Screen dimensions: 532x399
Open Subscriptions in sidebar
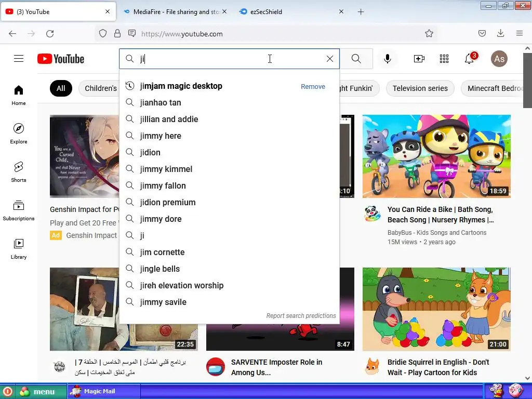[19, 210]
